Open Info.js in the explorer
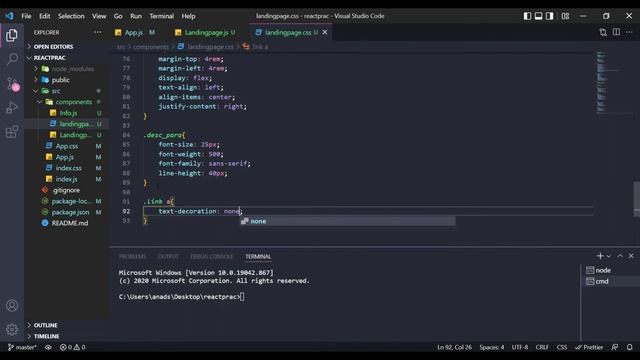The image size is (640, 360). pos(67,113)
